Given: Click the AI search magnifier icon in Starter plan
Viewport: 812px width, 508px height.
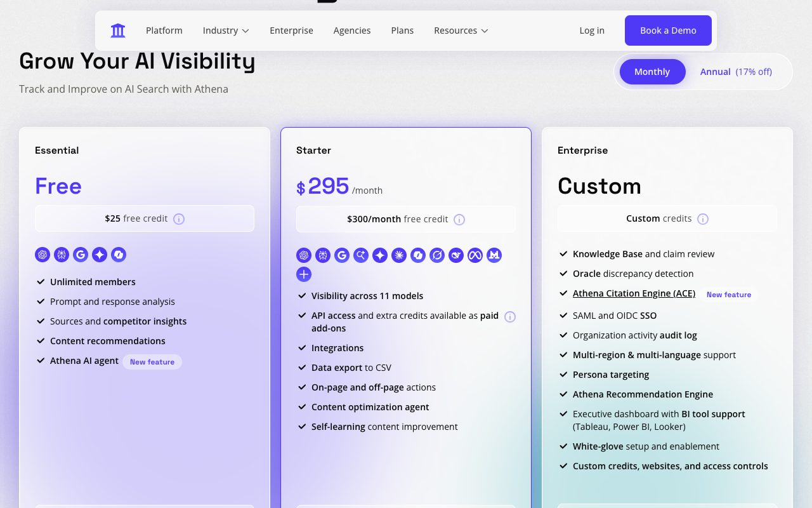Looking at the screenshot, I should (361, 255).
